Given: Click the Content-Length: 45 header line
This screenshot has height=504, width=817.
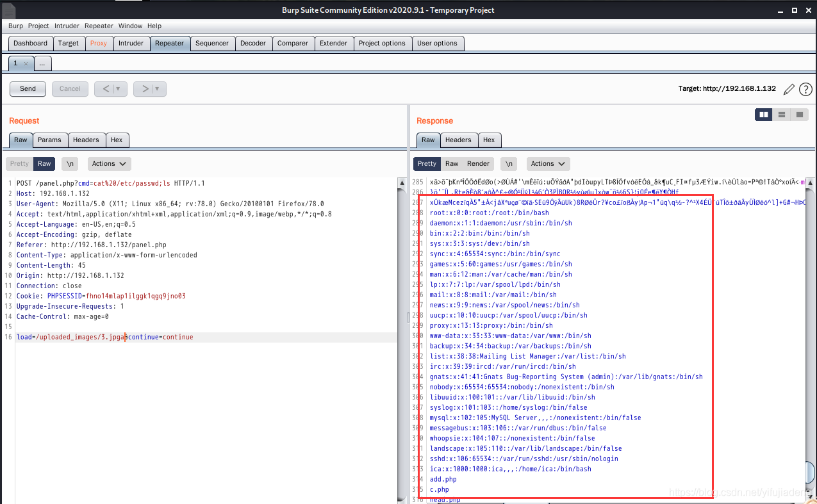Looking at the screenshot, I should click(51, 265).
